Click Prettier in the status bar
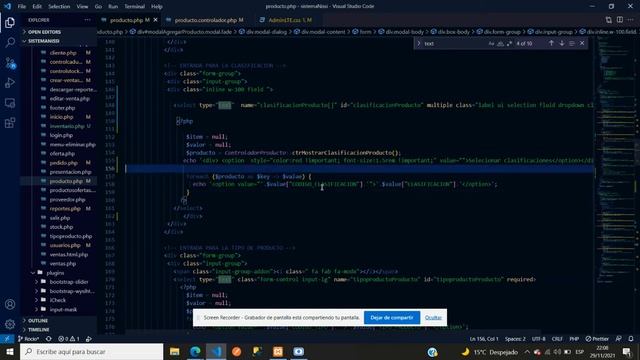640x360 pixels. click(597, 339)
